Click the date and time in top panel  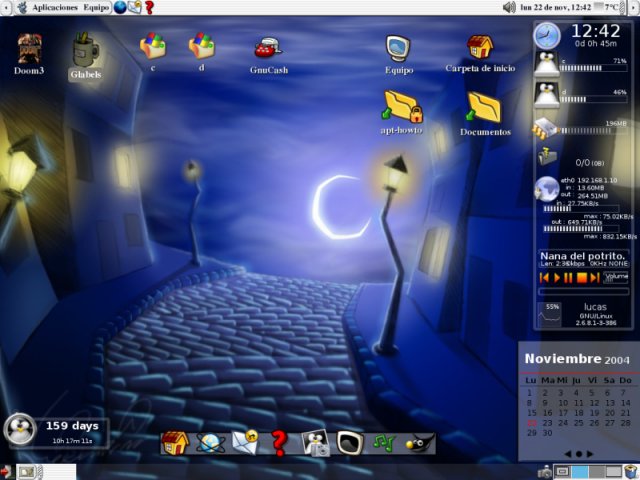pyautogui.click(x=556, y=7)
